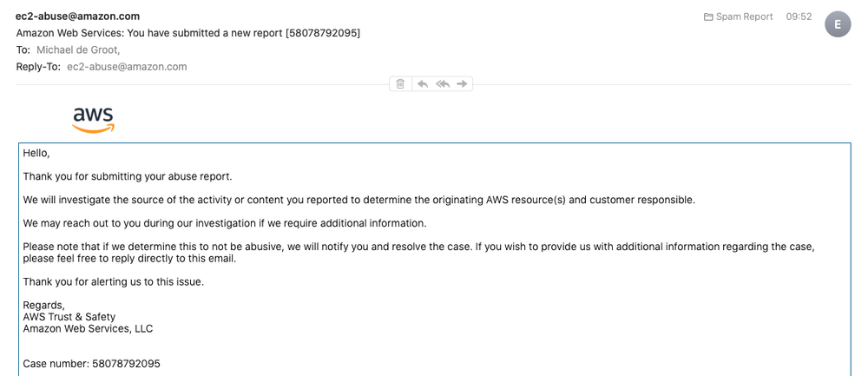
Task: Click the 'To:' field label
Action: [x=23, y=50]
